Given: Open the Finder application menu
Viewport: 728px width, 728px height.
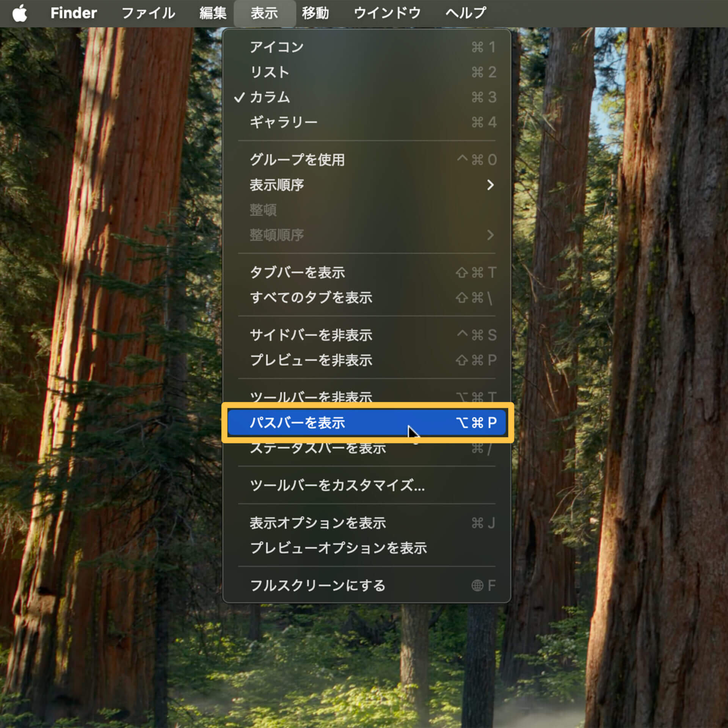Looking at the screenshot, I should click(74, 13).
